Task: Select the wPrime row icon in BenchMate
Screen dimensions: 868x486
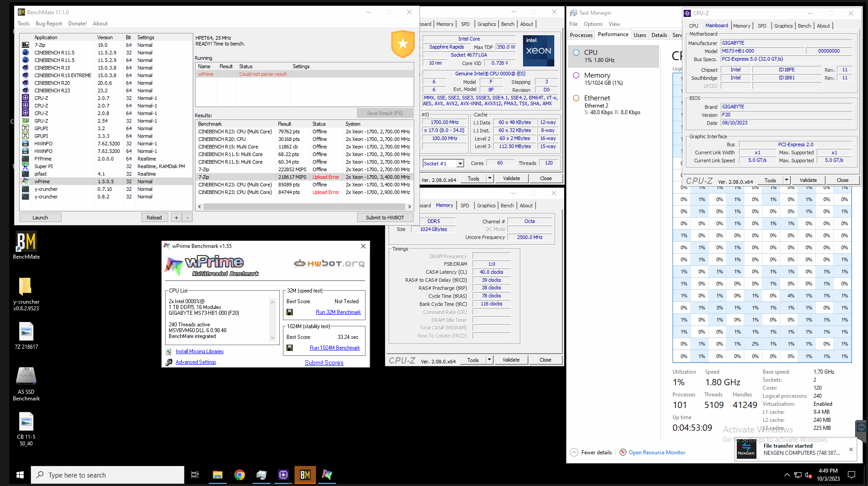Action: pyautogui.click(x=25, y=181)
